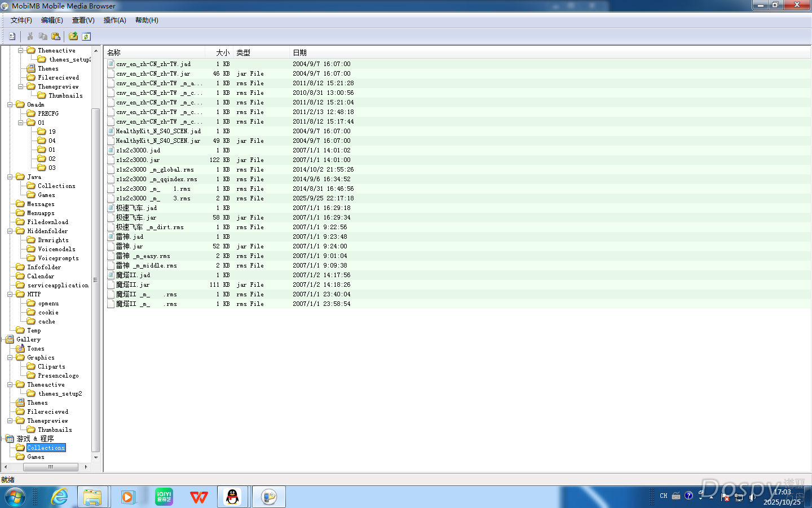Sort files by 大小 column header

(222, 52)
